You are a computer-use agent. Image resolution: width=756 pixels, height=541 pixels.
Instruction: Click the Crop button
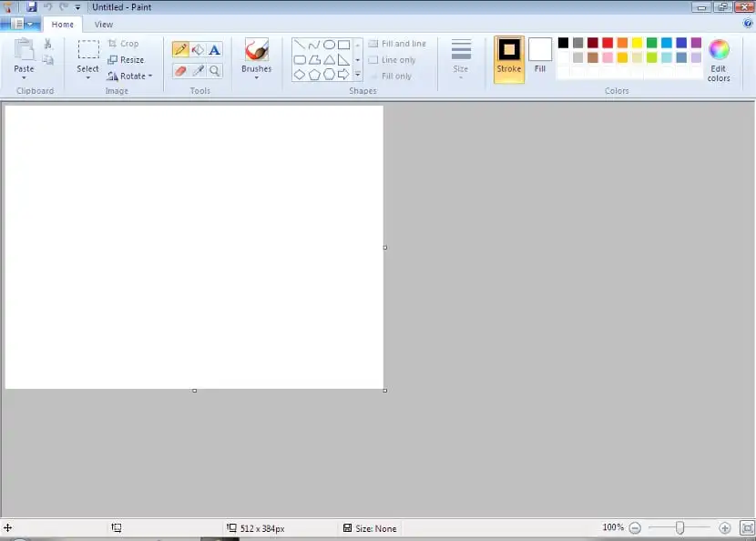[x=124, y=44]
